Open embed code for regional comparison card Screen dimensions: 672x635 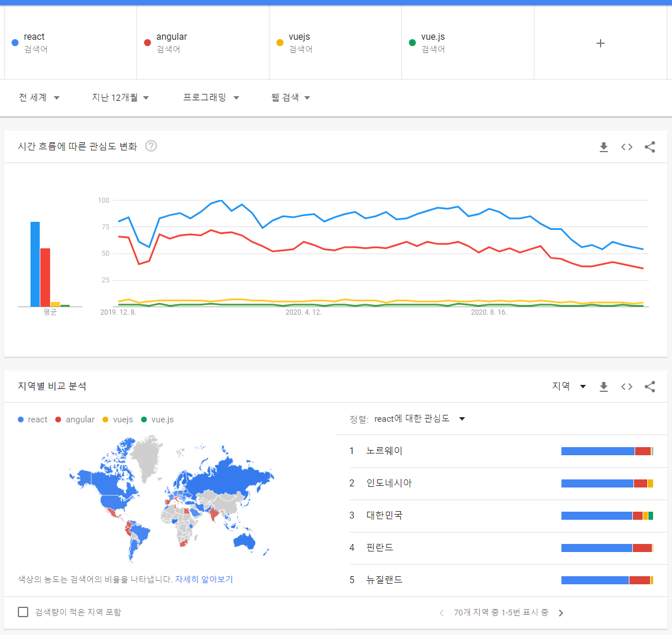[627, 387]
